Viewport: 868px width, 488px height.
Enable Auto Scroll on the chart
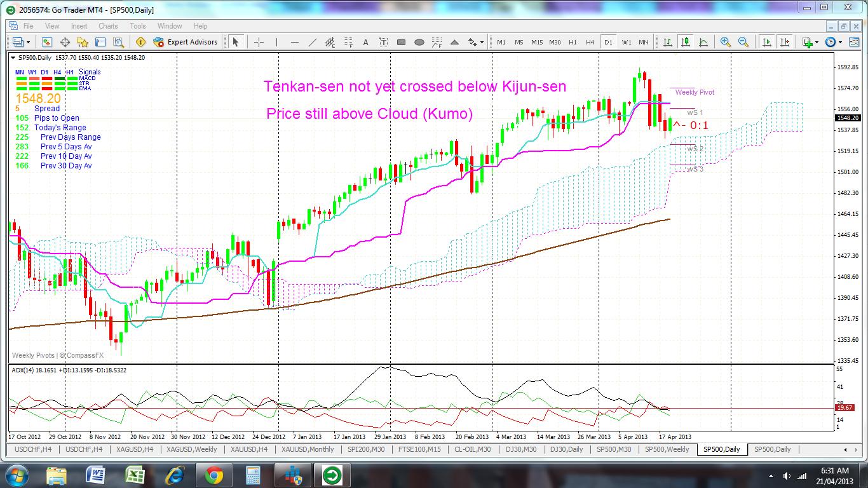click(767, 41)
